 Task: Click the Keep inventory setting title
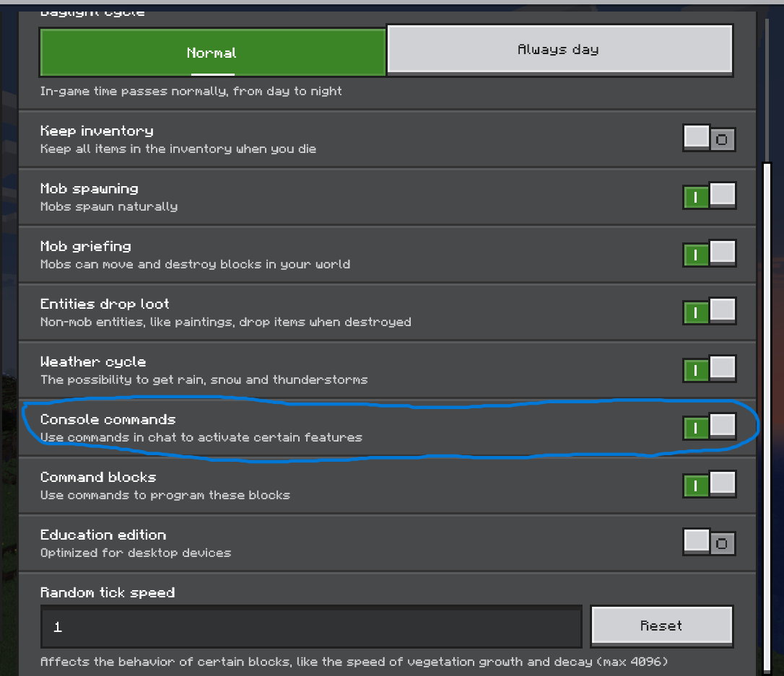(97, 131)
